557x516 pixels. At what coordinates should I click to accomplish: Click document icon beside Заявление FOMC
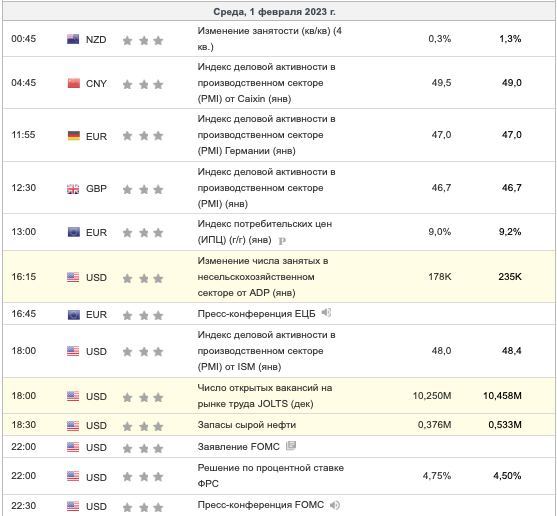tap(291, 445)
